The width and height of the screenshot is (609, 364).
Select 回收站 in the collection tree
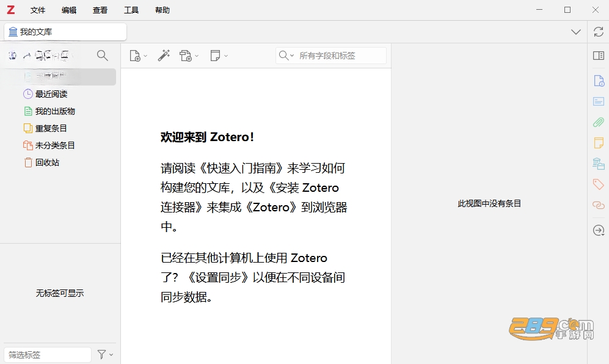click(x=48, y=162)
